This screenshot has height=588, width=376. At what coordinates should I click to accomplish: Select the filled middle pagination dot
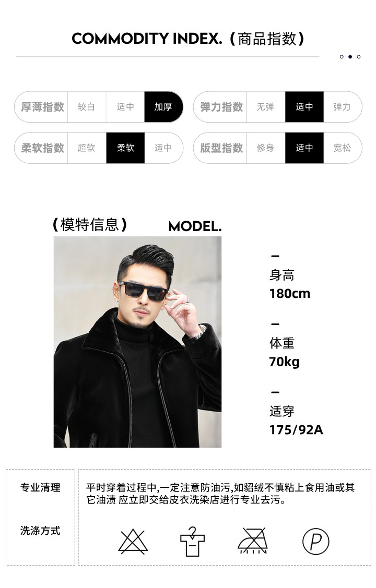coord(350,57)
